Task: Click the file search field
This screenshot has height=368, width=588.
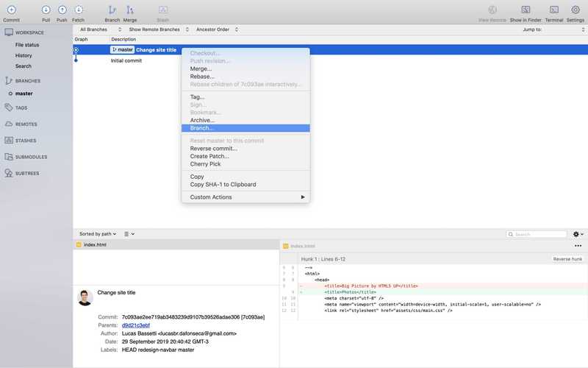Action: point(537,234)
